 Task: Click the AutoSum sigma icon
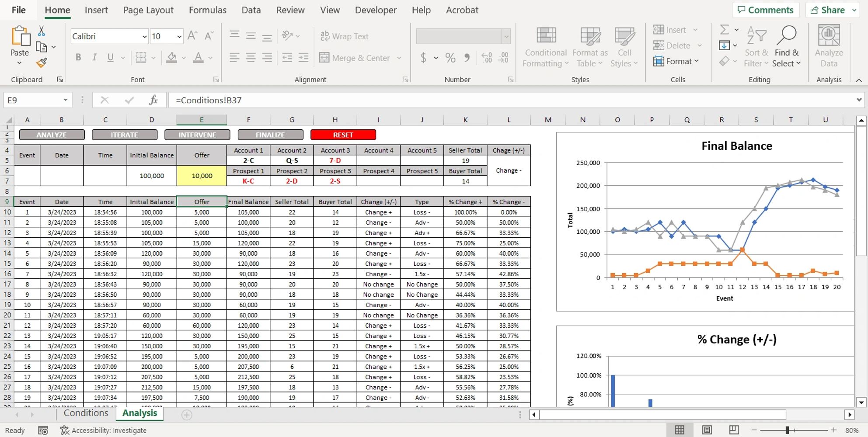725,30
